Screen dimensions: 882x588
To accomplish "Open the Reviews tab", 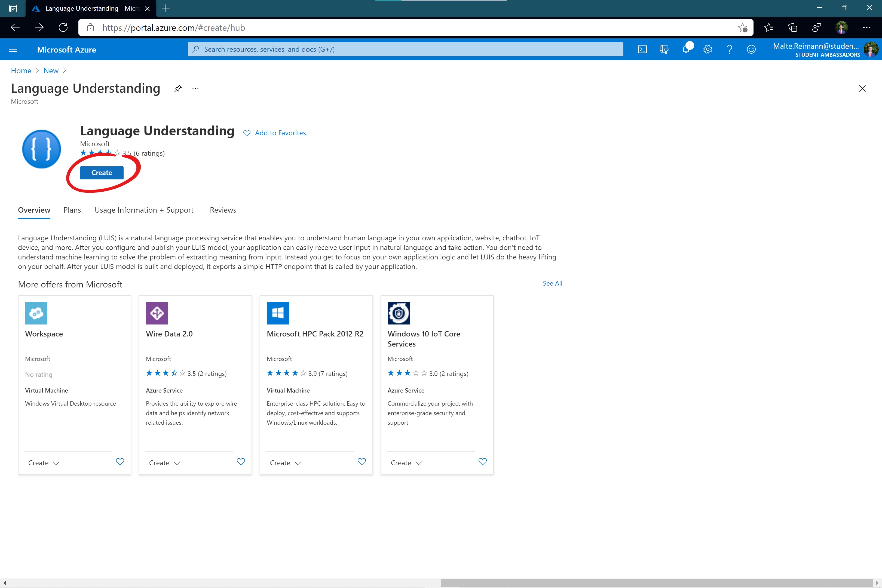I will [x=223, y=210].
